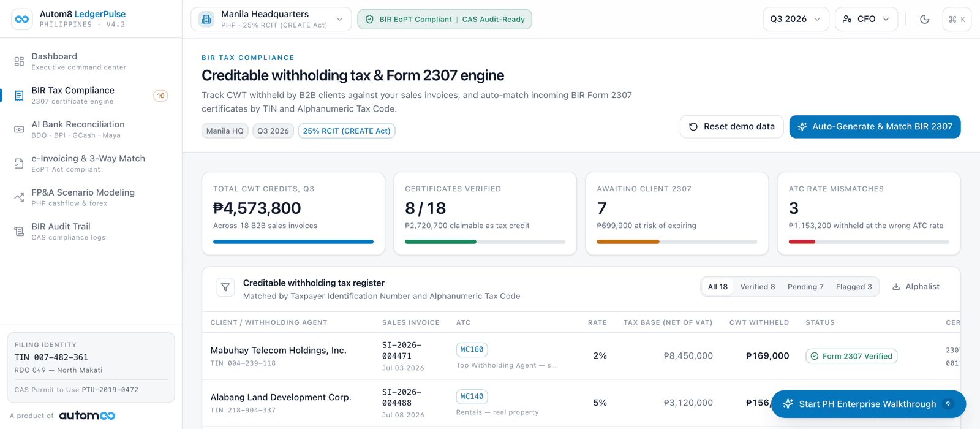Screen dimensions: 980x429
Task: Click the 25% RCIT (CREATE Act) chip
Action: pos(347,131)
